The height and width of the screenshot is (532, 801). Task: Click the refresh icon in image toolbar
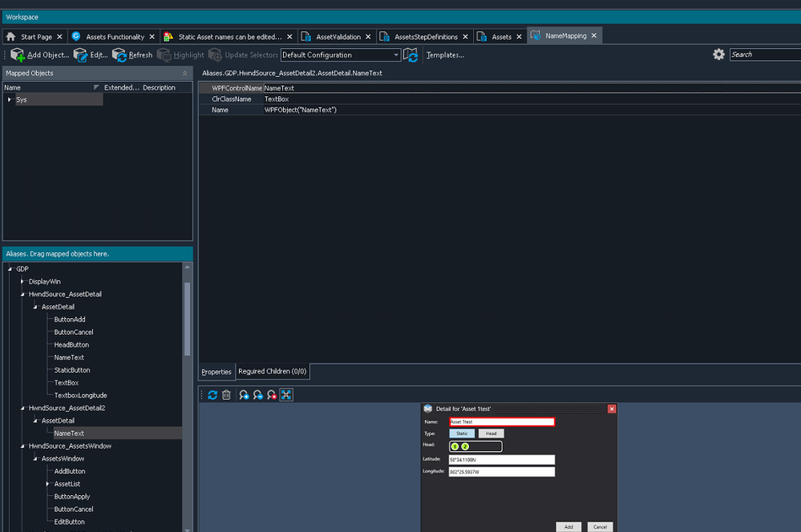pos(212,395)
